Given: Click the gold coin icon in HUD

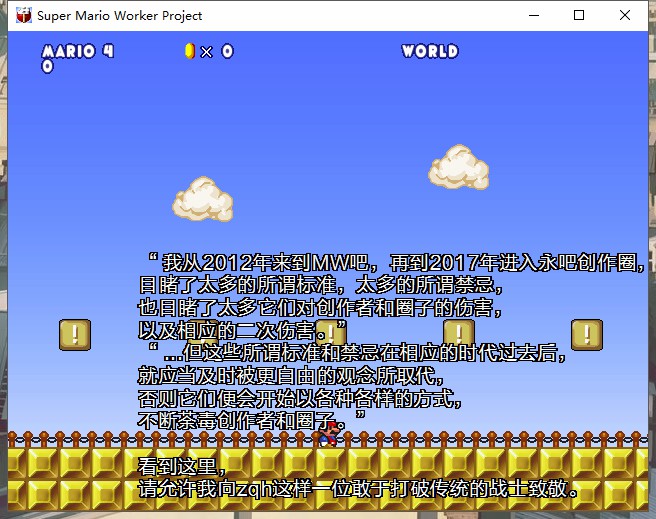Looking at the screenshot, I should pyautogui.click(x=190, y=51).
